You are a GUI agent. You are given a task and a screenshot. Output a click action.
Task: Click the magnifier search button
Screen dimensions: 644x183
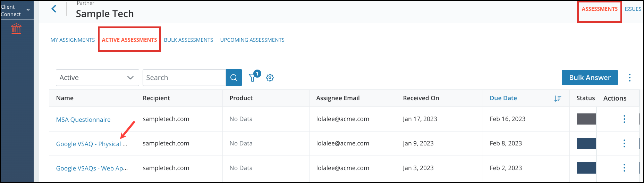point(234,78)
